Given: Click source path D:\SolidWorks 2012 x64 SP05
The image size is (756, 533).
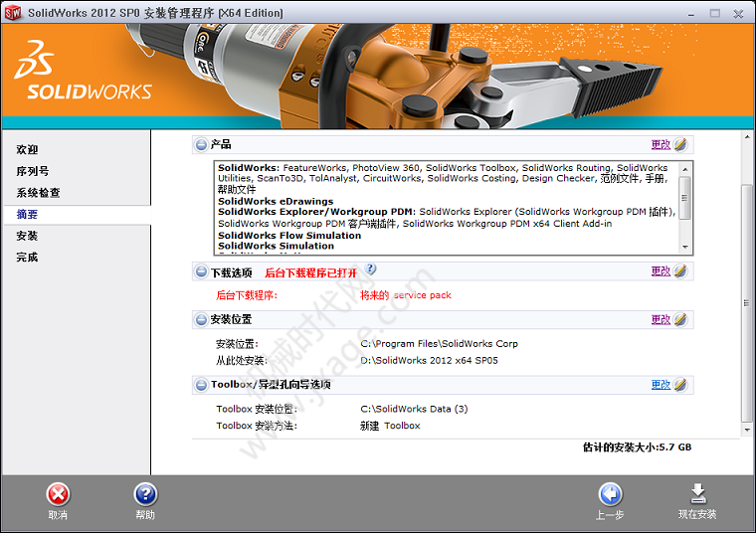Looking at the screenshot, I should click(x=429, y=361).
